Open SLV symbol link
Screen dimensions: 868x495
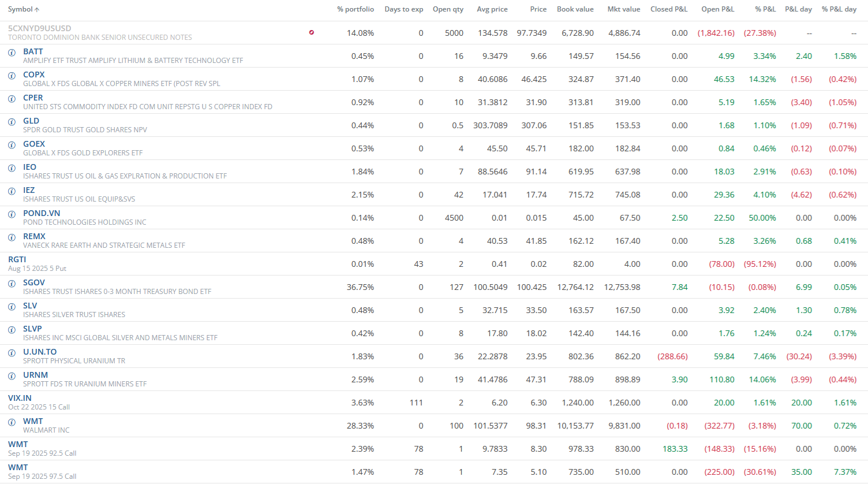[x=30, y=306]
